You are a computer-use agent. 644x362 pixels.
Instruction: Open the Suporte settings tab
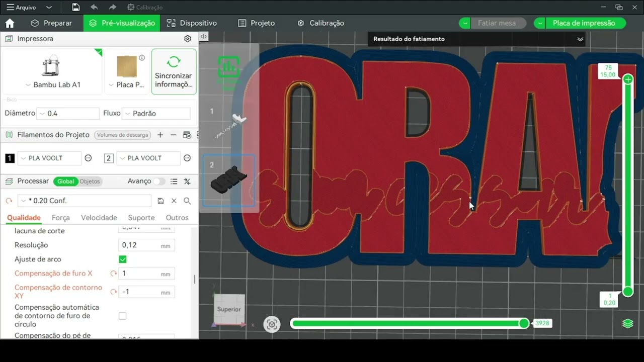(x=141, y=218)
